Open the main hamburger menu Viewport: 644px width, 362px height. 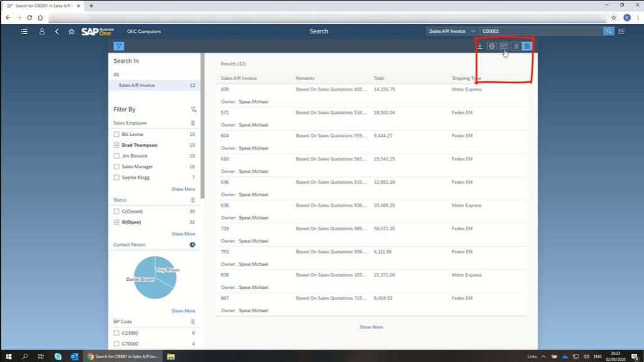click(x=25, y=31)
